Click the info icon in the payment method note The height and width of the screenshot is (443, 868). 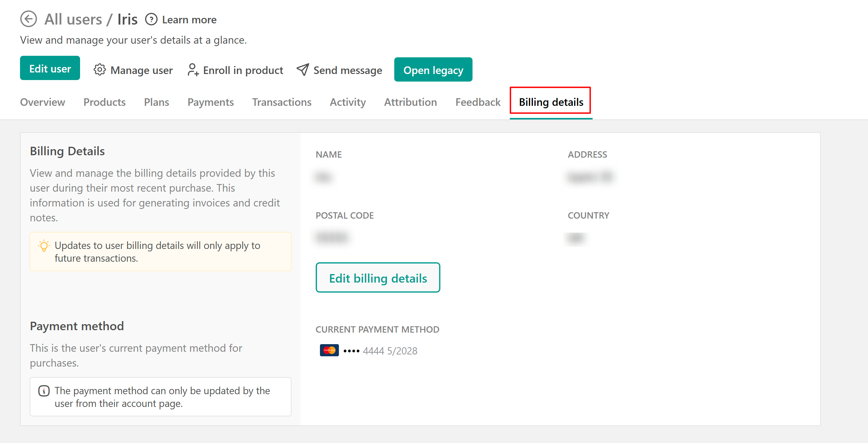tap(44, 391)
